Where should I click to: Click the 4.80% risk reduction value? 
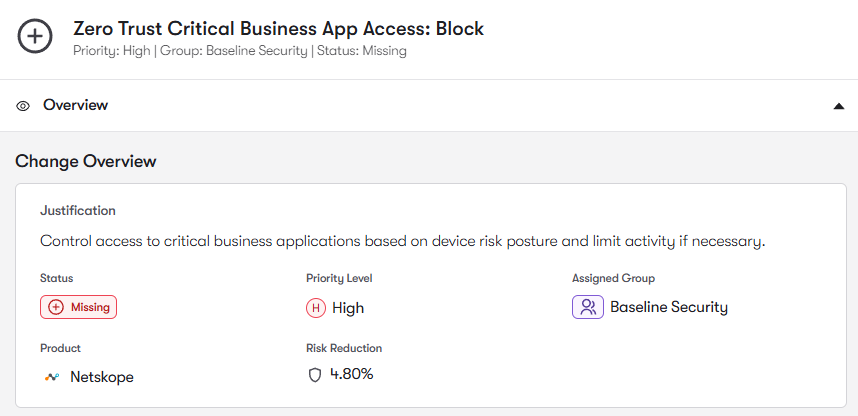pos(351,375)
